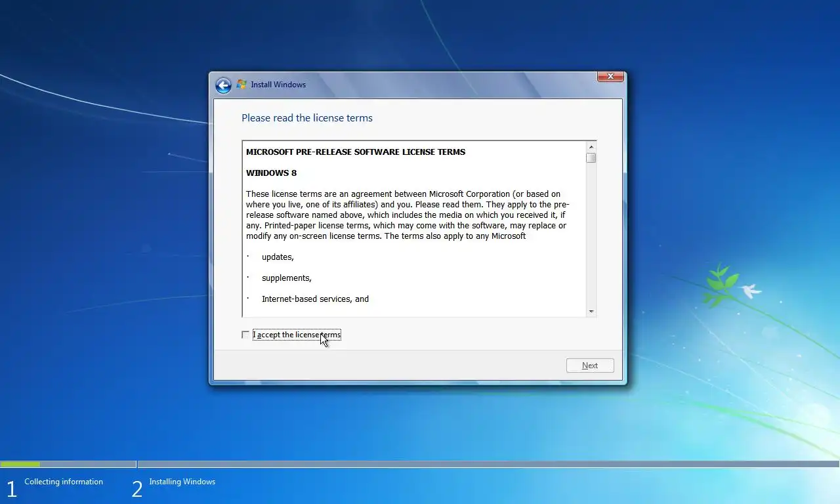The height and width of the screenshot is (504, 840).
Task: Click the 'supplements,' bullet item
Action: [287, 278]
